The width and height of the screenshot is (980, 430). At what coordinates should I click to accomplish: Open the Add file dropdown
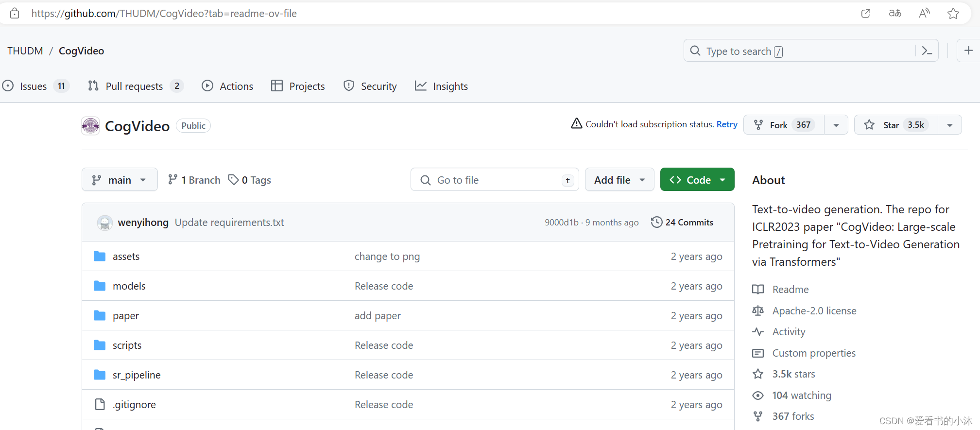coord(619,180)
